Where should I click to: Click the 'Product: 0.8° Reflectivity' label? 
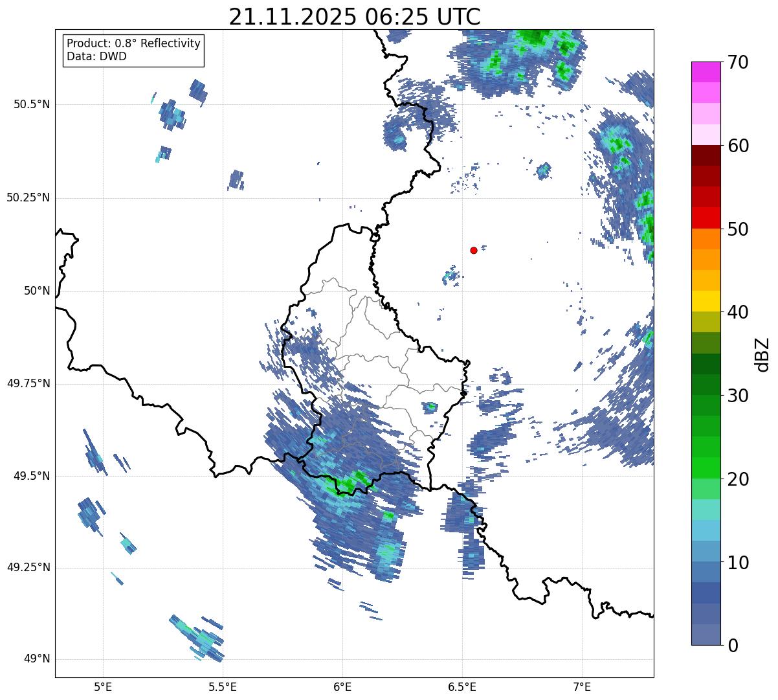coord(134,43)
